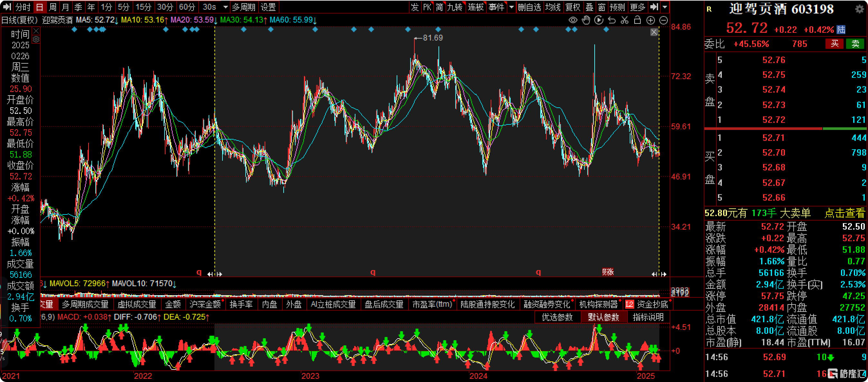Click the green 卖 sell button

tap(855, 44)
